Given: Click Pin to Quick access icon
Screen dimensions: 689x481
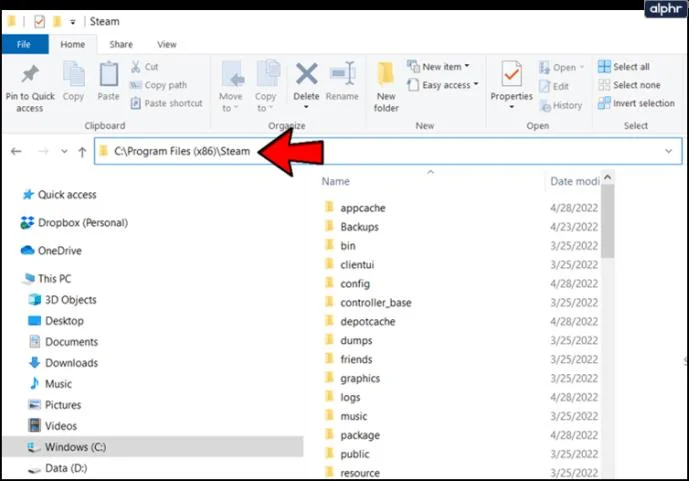Looking at the screenshot, I should click(x=30, y=74).
